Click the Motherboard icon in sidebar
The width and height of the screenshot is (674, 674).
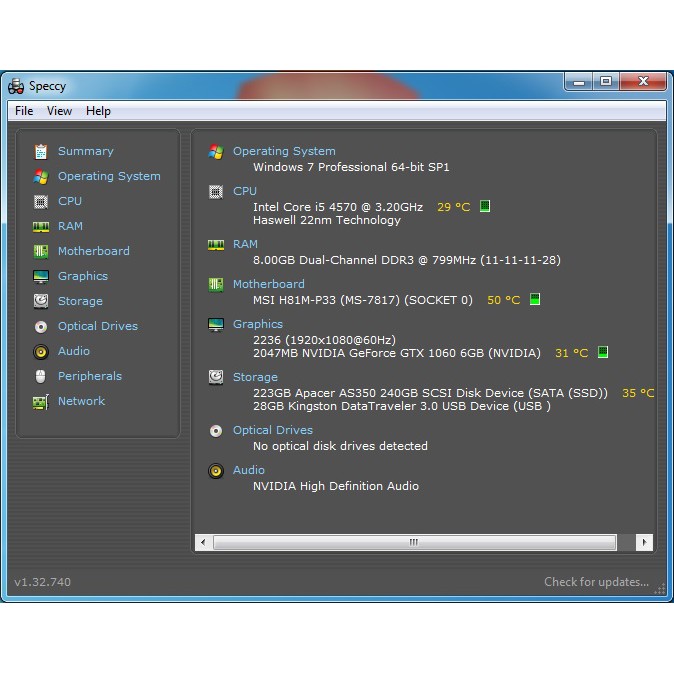click(41, 252)
